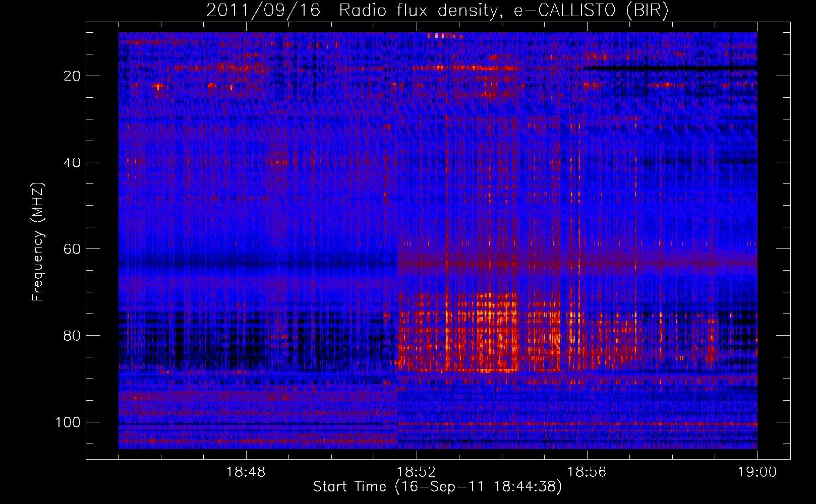Screen dimensions: 816x504
Task: Click the '18:52' time tick label
Action: pyautogui.click(x=417, y=472)
